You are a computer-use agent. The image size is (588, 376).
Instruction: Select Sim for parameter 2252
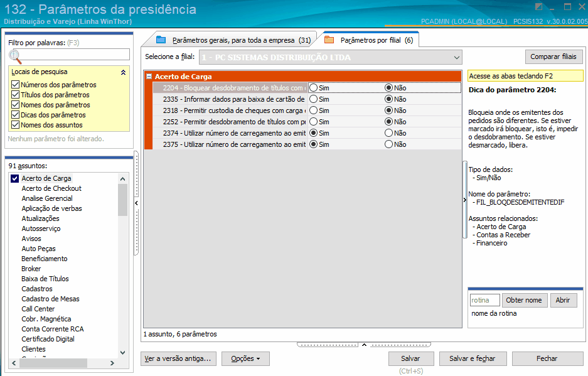(314, 122)
